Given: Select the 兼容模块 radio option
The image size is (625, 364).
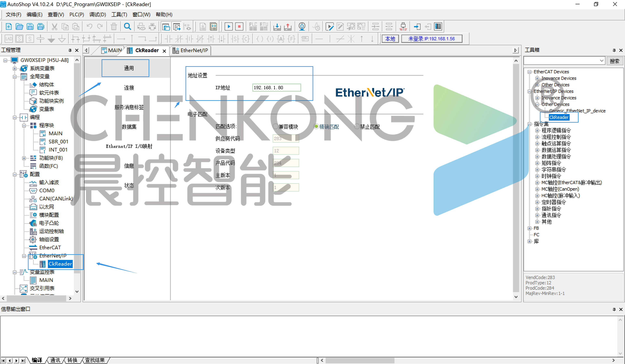Looking at the screenshot, I should [275, 126].
